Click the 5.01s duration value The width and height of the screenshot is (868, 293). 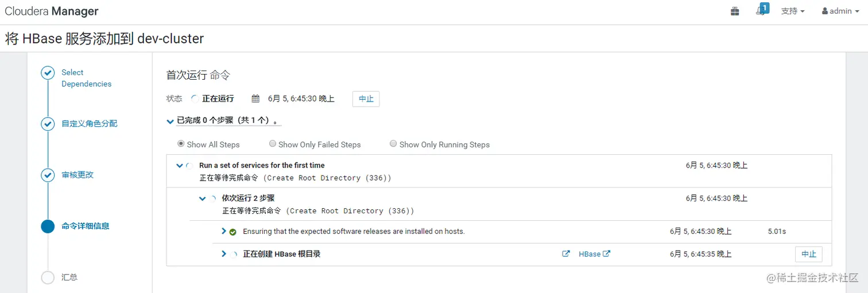(x=777, y=232)
